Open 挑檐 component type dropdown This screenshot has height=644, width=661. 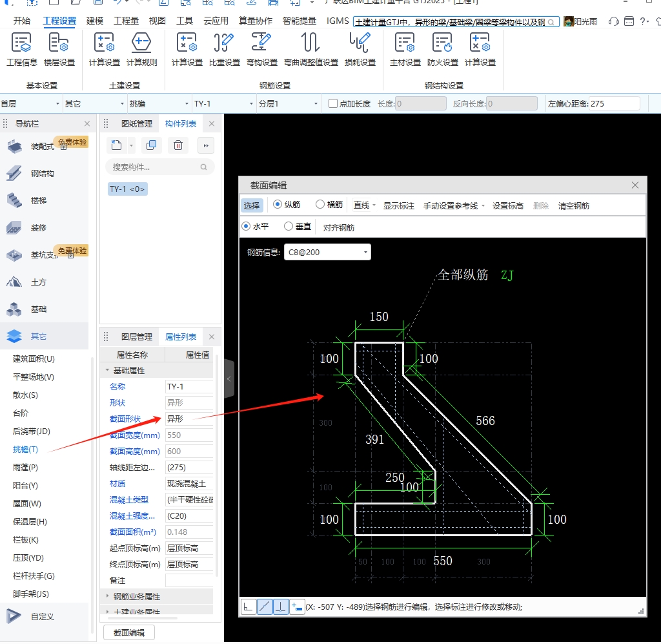159,104
